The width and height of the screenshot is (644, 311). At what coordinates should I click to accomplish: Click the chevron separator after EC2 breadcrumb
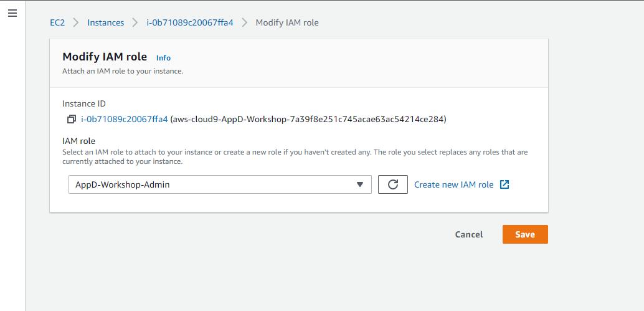point(75,22)
